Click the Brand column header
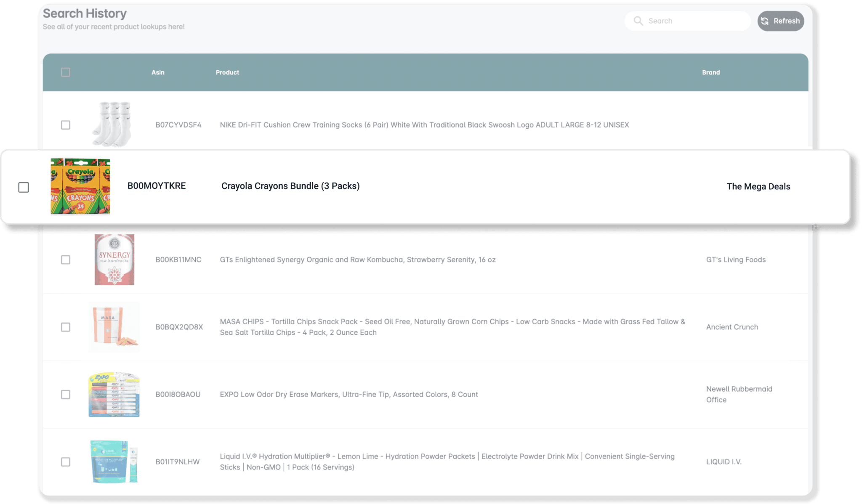The width and height of the screenshot is (862, 504). pyautogui.click(x=711, y=72)
